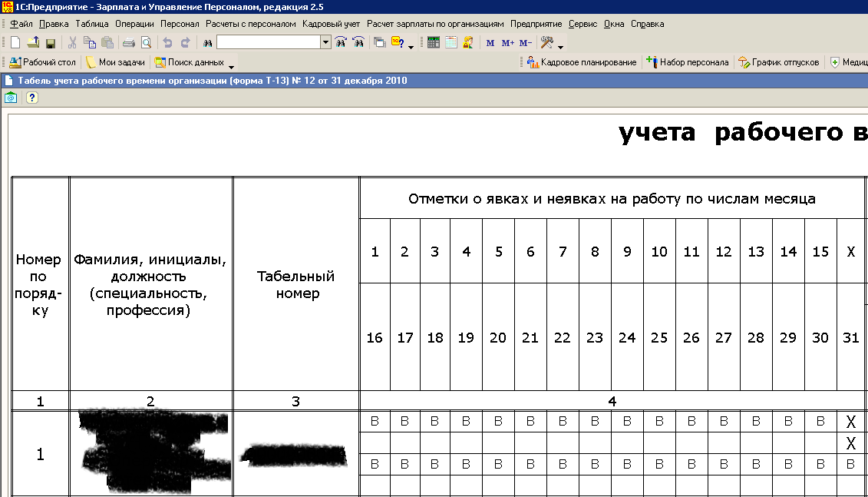The image size is (868, 497).
Task: Open Набор персонала from toolbar
Action: click(687, 62)
